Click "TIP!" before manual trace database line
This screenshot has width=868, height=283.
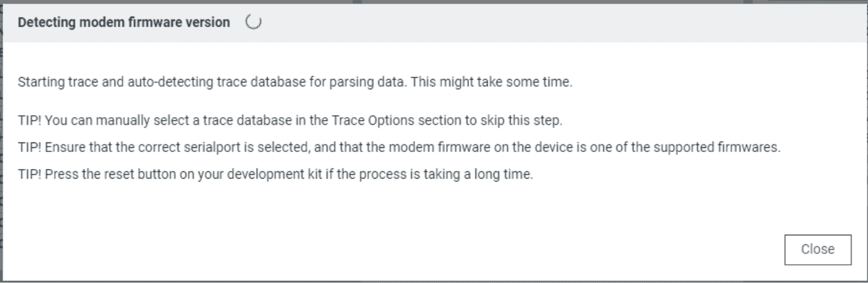tap(30, 121)
